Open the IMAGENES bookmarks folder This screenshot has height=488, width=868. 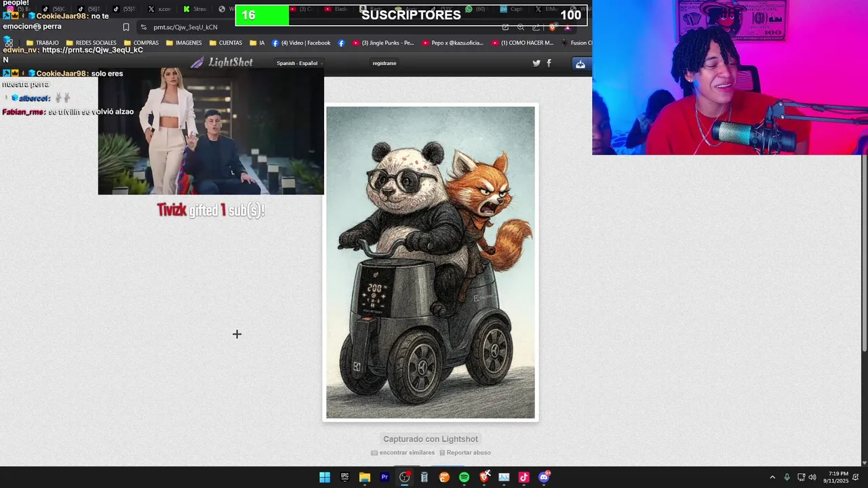(x=183, y=43)
